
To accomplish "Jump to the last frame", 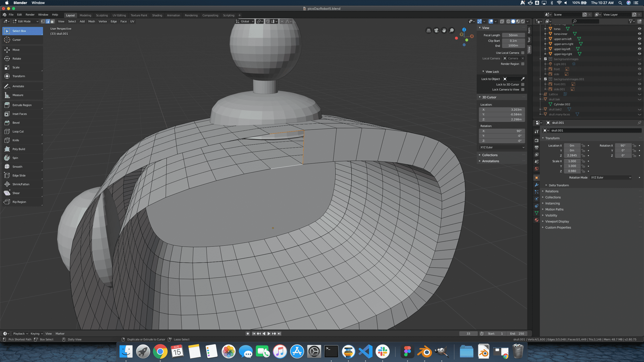I will coord(279,334).
